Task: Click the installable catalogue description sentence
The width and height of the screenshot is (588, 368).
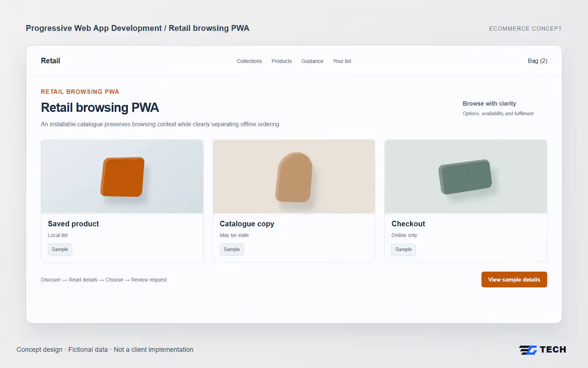Action: 161,124
